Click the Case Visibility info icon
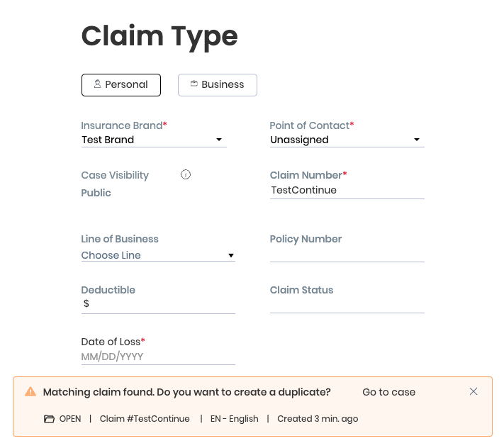This screenshot has width=504, height=448. 186,174
